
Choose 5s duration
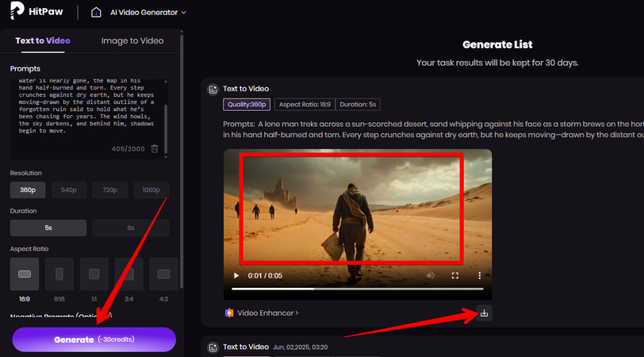(x=48, y=228)
